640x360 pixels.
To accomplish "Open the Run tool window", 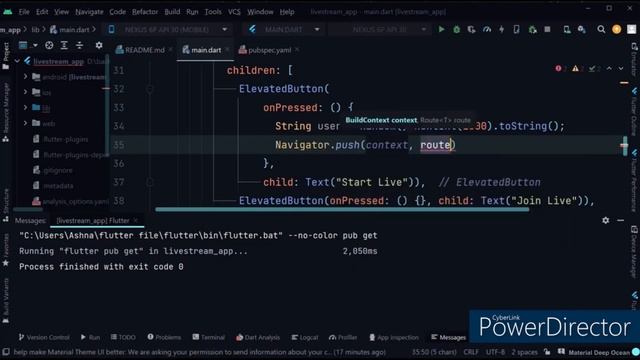I will [90, 337].
